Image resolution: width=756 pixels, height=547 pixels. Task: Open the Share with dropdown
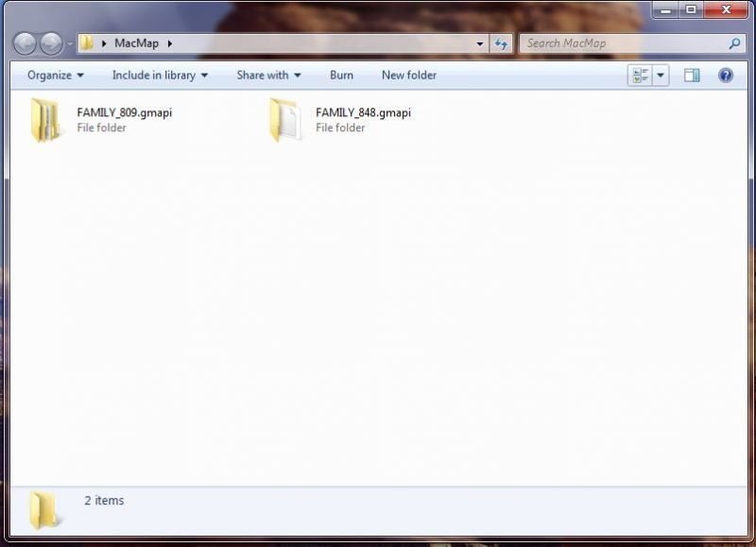coord(268,76)
